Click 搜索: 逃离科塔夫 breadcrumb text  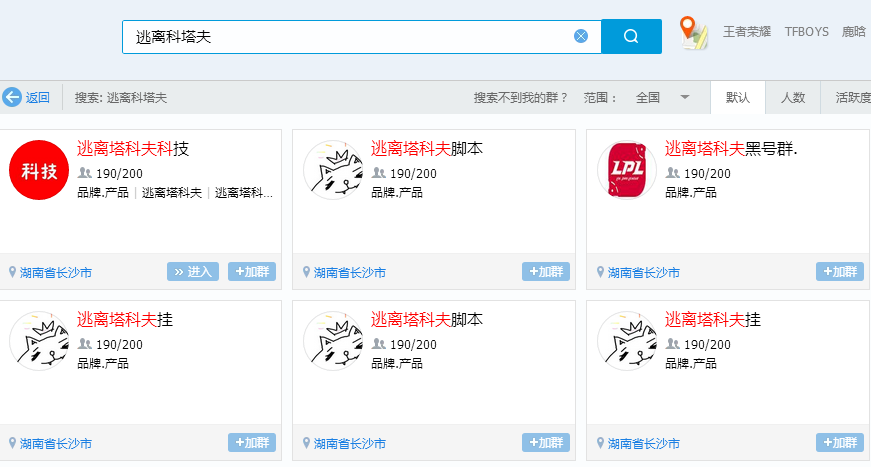point(121,98)
